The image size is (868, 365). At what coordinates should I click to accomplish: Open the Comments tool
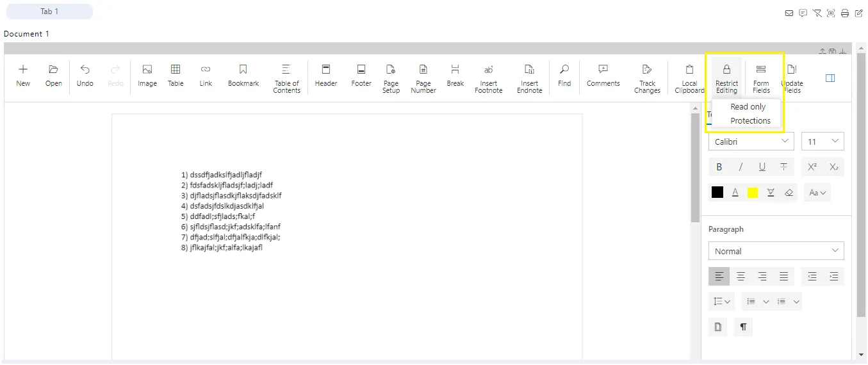(x=603, y=76)
